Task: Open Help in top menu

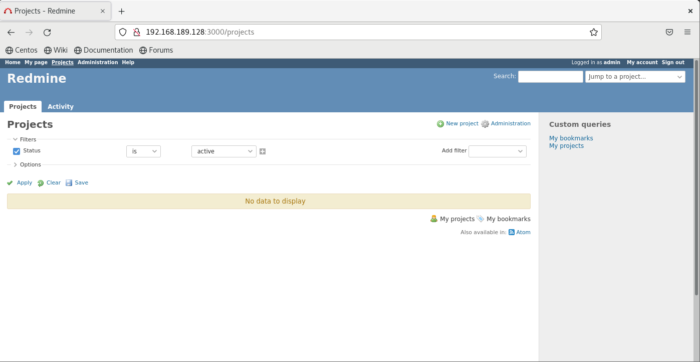Action: (x=128, y=62)
